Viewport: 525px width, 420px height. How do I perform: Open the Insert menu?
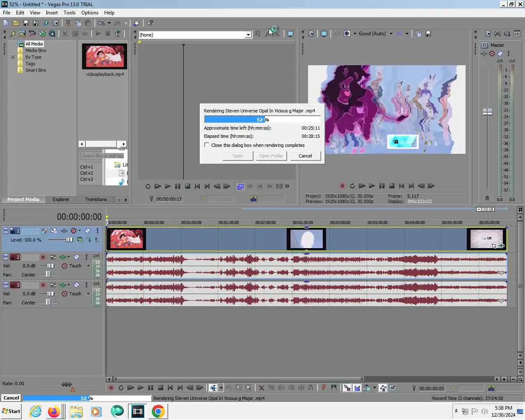(52, 13)
